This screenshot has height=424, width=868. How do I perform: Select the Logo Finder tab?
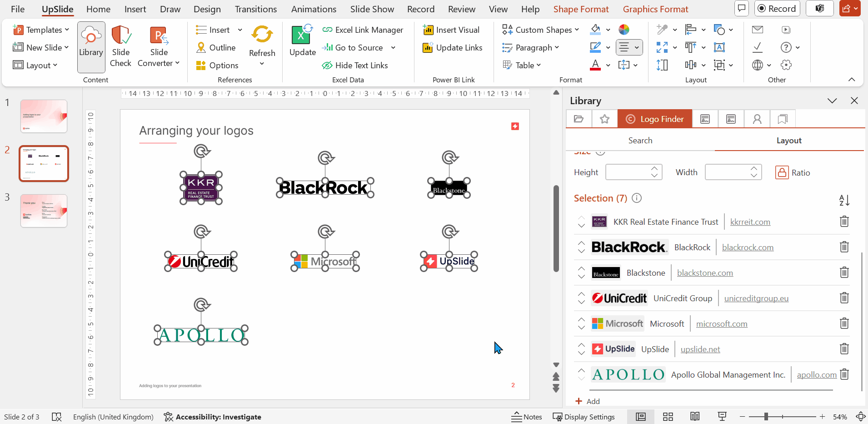655,119
